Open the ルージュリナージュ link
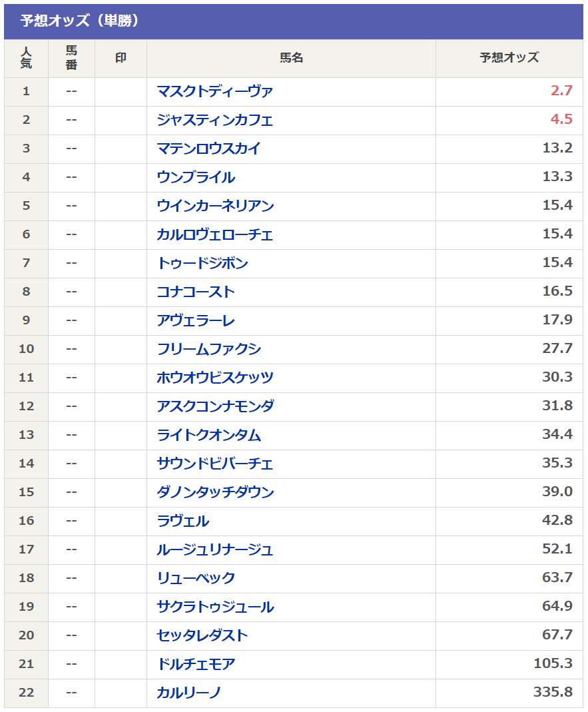This screenshot has width=588, height=712. [215, 549]
